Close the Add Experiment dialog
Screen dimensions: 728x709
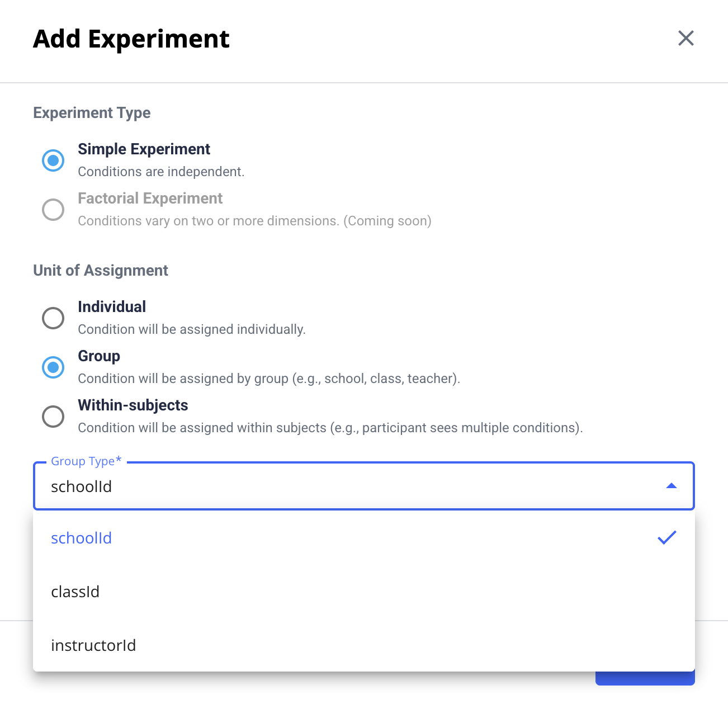686,39
